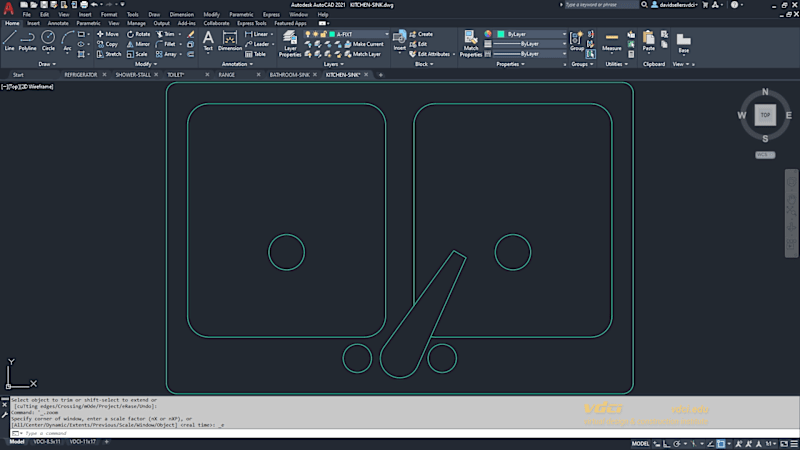Click the Undo arrow in quick access toolbar

(x=94, y=5)
